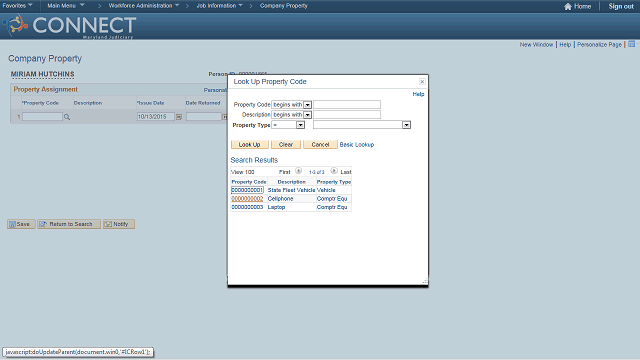Viewport: 640px width, 360px height.
Task: Open Personalize Page link
Action: [599, 44]
